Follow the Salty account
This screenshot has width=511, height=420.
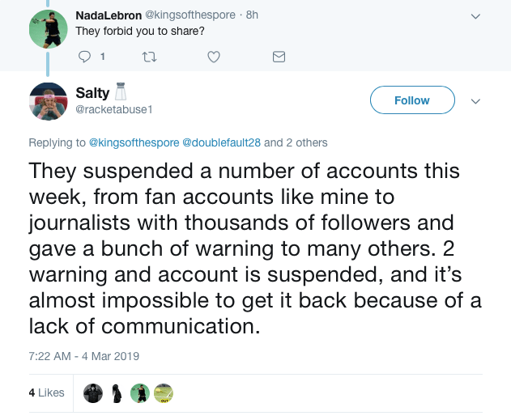click(x=411, y=100)
